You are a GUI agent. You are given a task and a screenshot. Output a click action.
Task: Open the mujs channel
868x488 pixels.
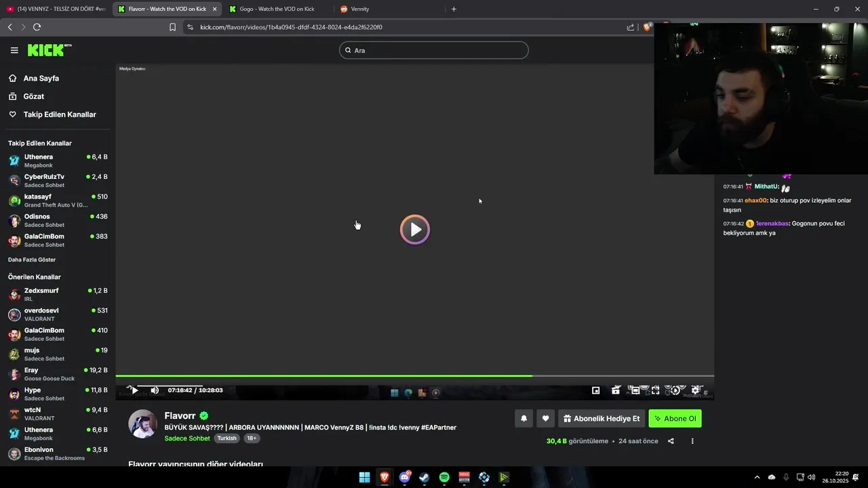(x=58, y=354)
